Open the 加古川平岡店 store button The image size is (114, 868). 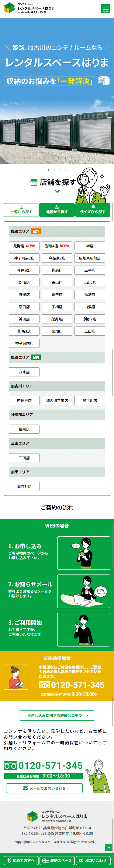point(57,400)
